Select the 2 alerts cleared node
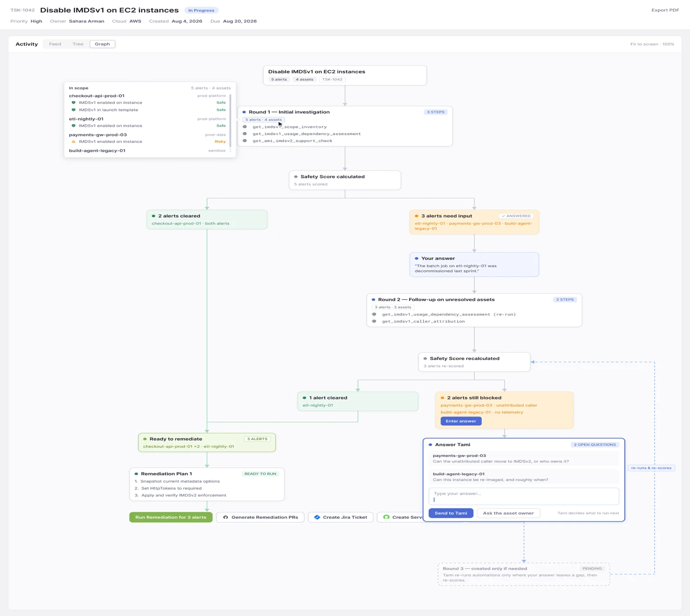 coord(207,220)
